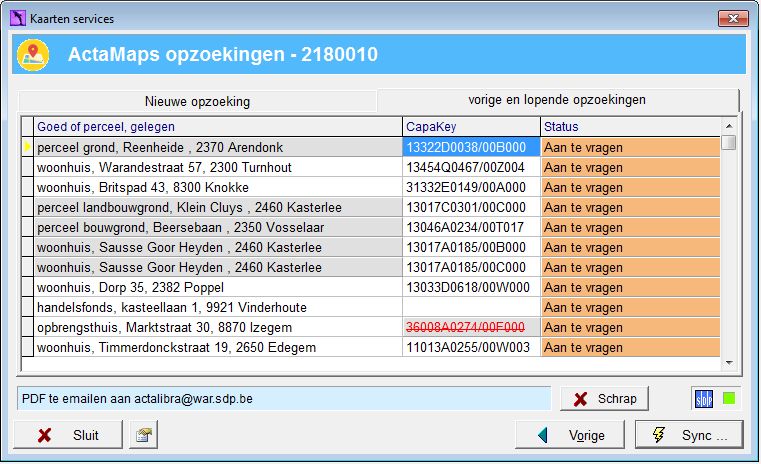761x464 pixels.
Task: Click CapaKey cell 13322D0038/00B000
Action: pyautogui.click(x=471, y=147)
